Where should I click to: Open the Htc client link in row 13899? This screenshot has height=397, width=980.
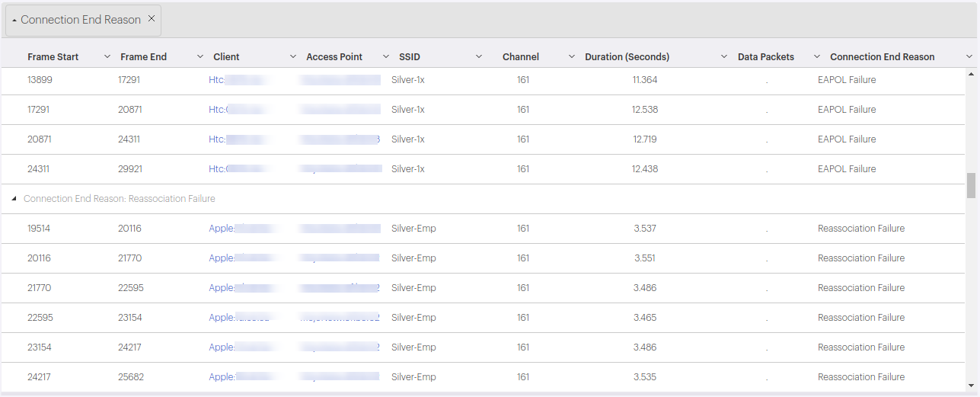point(218,80)
